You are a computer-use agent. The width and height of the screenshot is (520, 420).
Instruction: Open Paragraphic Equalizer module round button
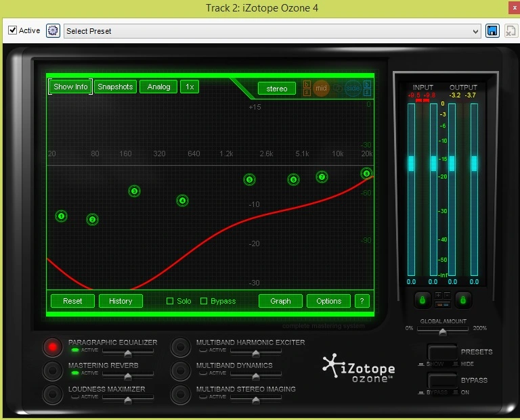(x=52, y=347)
